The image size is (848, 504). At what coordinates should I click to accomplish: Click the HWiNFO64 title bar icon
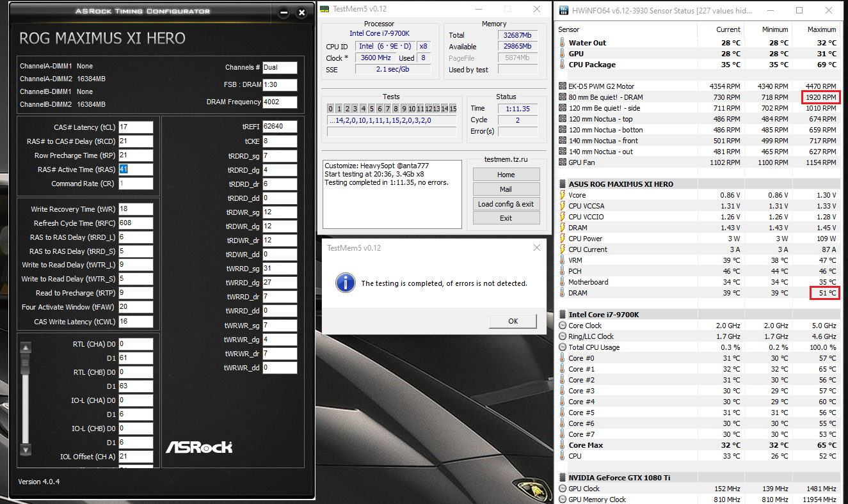(564, 10)
